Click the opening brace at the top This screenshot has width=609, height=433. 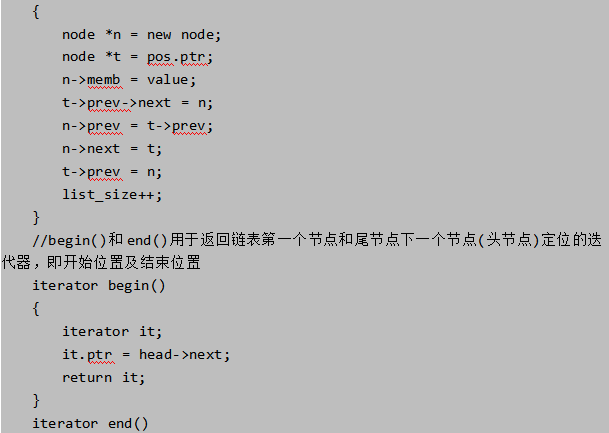coord(36,12)
